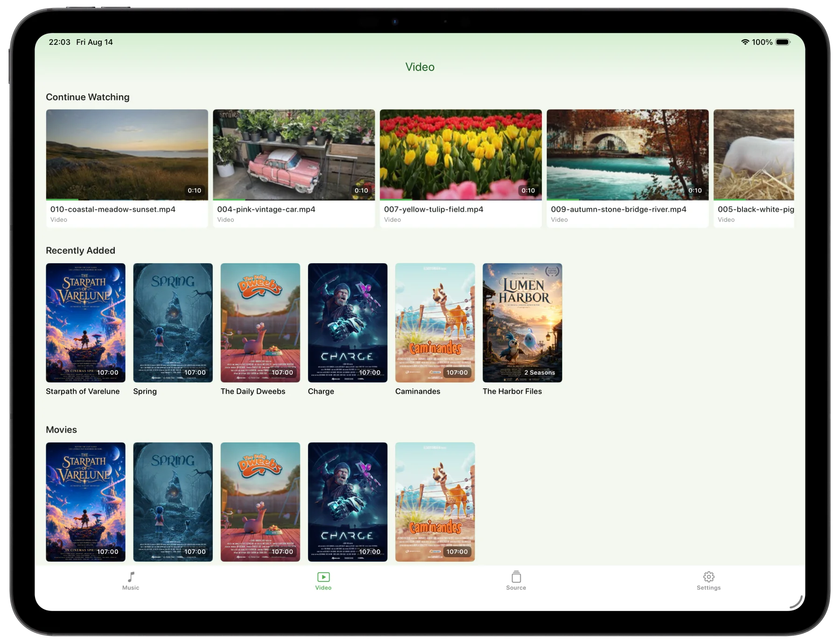Open Spring poster in Recently Added
The image size is (840, 644).
click(x=173, y=322)
